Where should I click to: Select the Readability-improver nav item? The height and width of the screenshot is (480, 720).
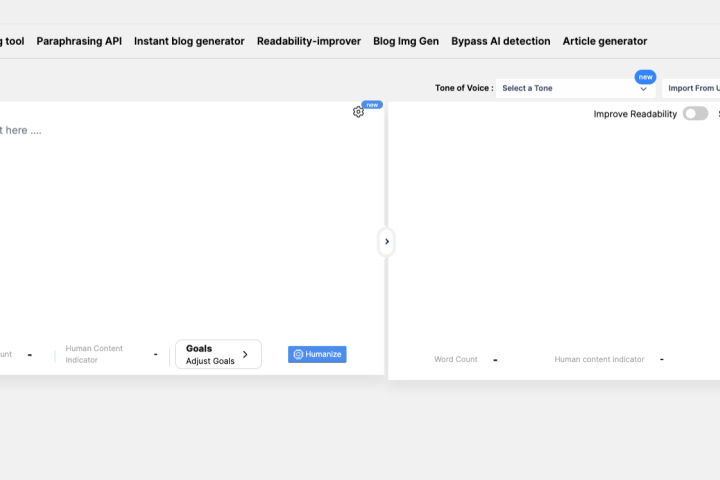click(x=308, y=41)
